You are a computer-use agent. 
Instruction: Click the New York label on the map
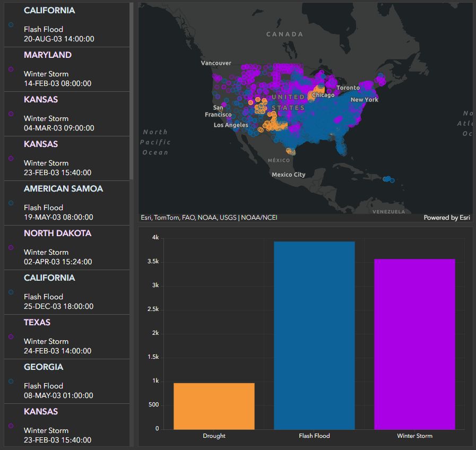pos(364,100)
